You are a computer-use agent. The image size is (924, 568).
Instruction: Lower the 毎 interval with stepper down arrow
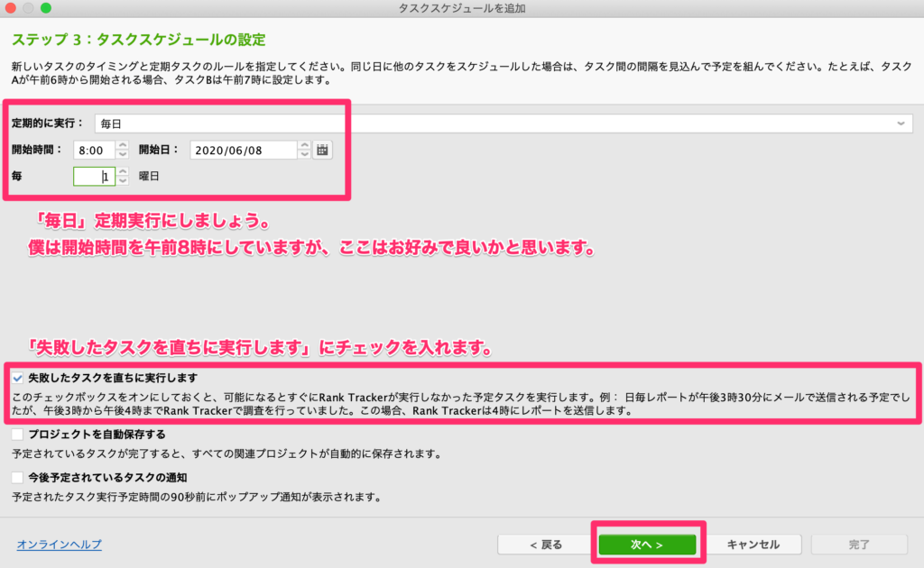tap(123, 182)
